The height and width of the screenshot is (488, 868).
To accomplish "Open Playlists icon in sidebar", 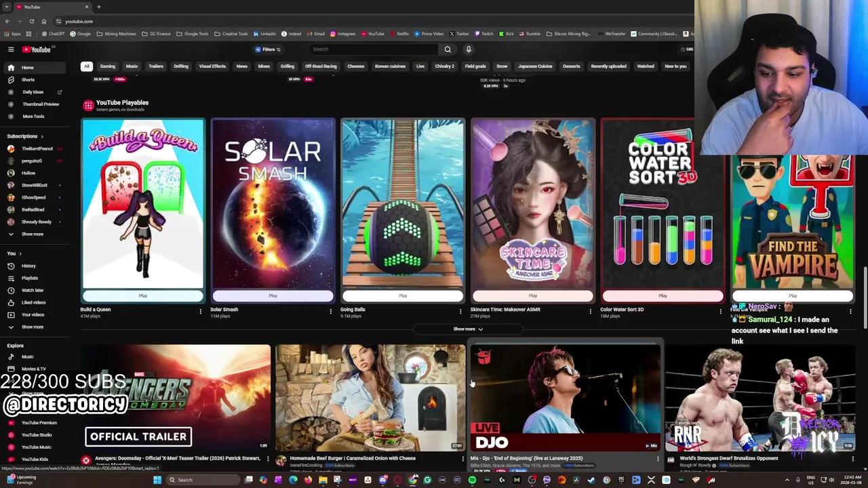I will pos(11,278).
